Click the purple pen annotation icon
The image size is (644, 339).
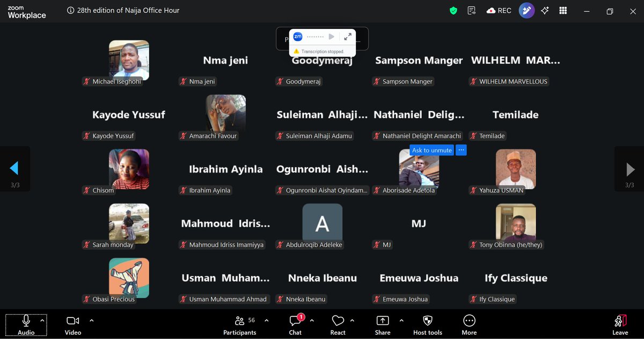point(526,11)
